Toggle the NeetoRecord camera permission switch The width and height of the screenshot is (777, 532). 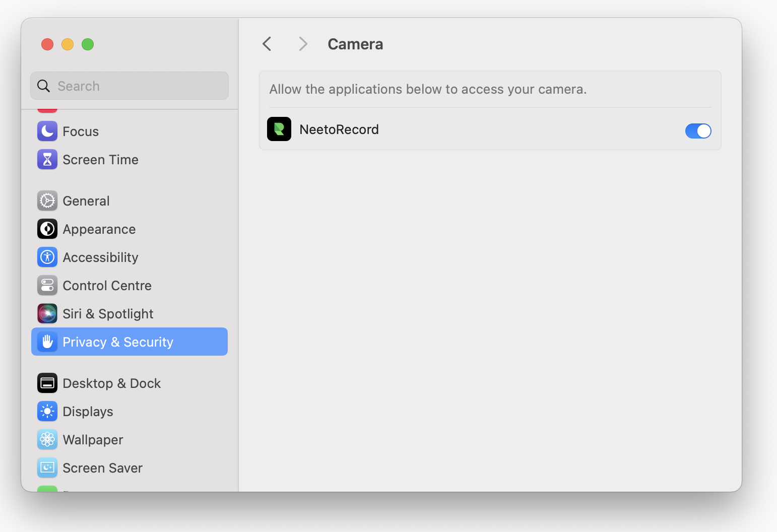click(x=698, y=131)
